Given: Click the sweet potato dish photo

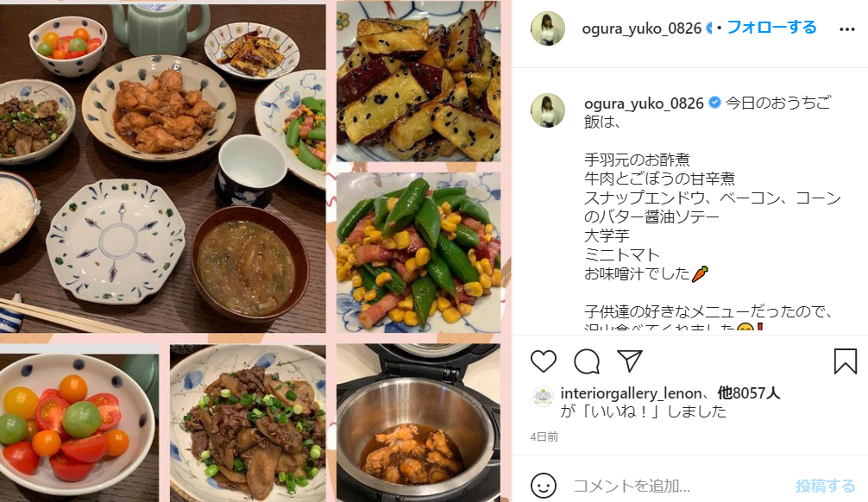Looking at the screenshot, I should click(x=418, y=81).
